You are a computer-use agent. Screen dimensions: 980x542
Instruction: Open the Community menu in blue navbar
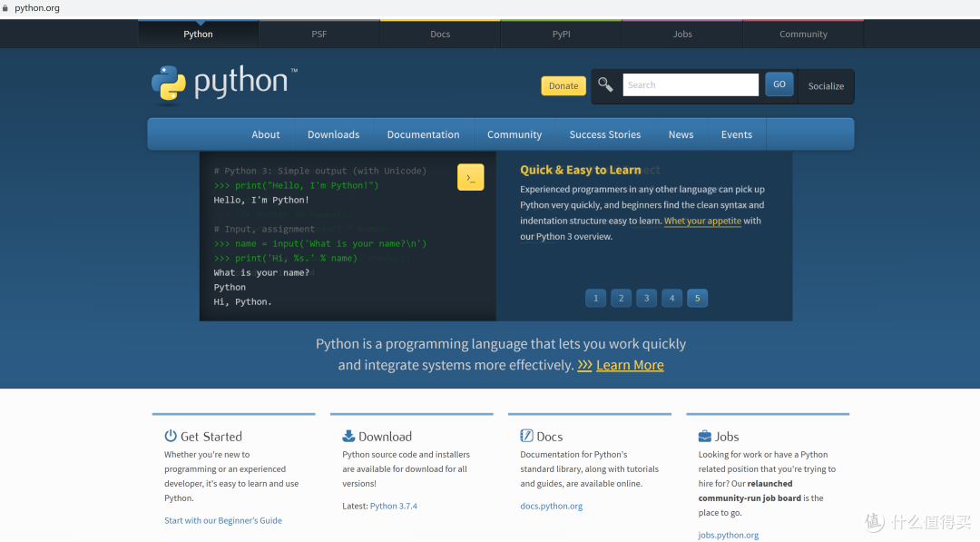(514, 134)
